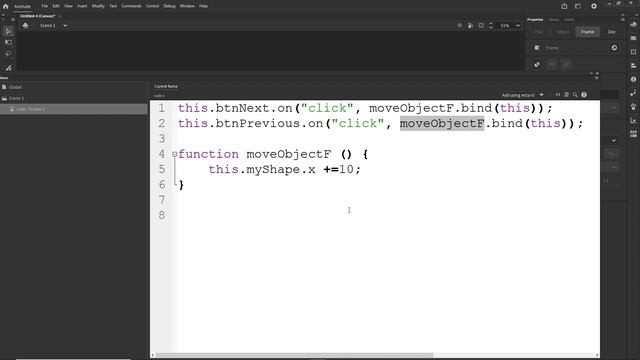Open the Scene 1 dropdown arrow
The height and width of the screenshot is (360, 640).
pyautogui.click(x=65, y=26)
